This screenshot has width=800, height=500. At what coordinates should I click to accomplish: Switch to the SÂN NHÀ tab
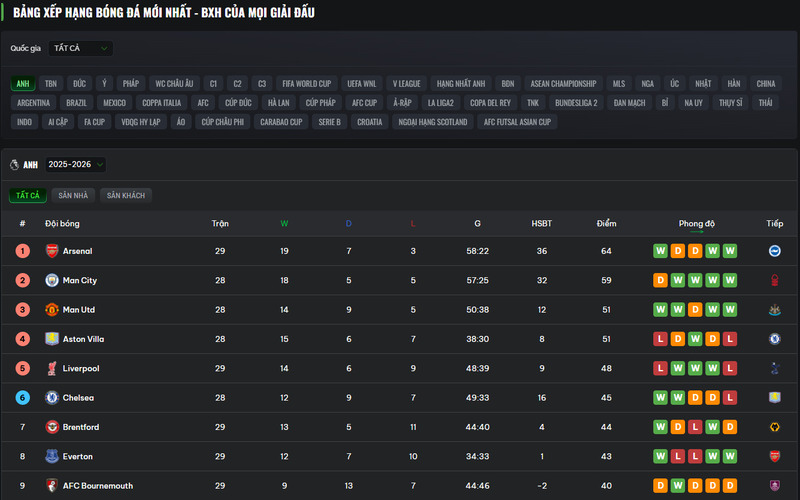click(x=73, y=196)
